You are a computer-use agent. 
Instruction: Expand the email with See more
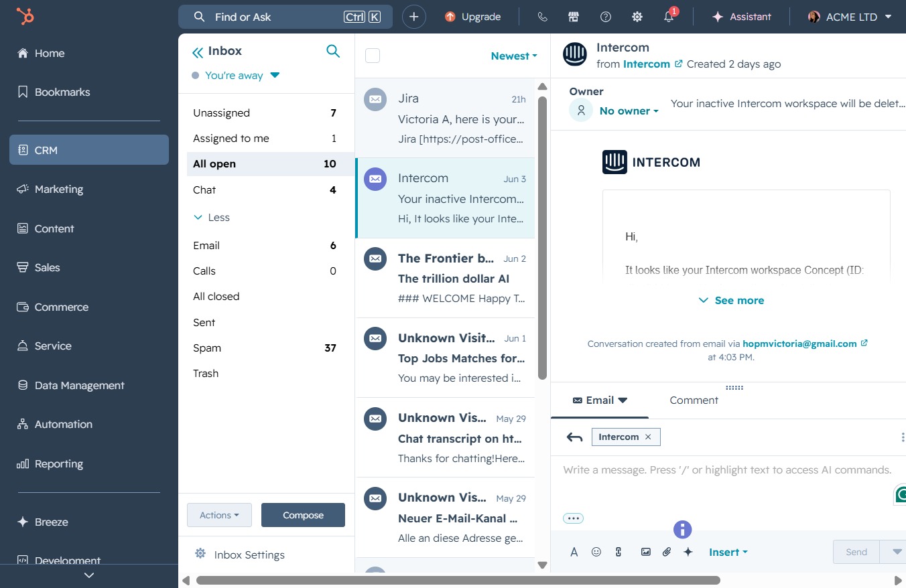click(731, 300)
